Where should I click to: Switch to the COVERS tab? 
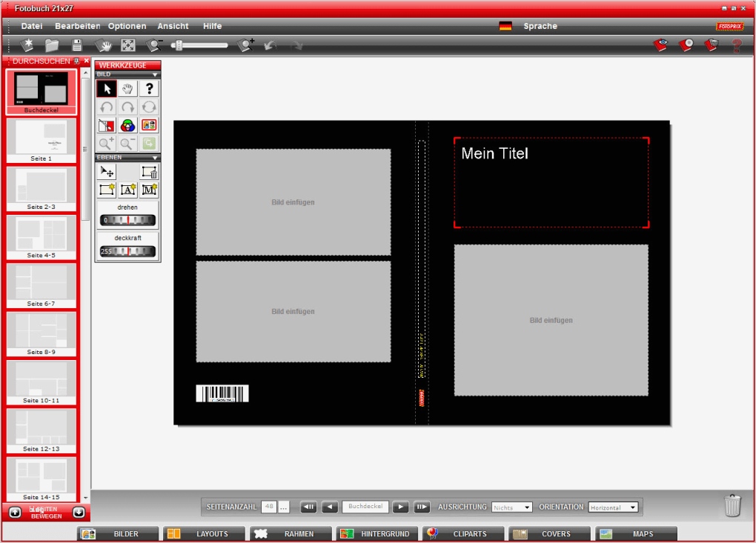(550, 534)
